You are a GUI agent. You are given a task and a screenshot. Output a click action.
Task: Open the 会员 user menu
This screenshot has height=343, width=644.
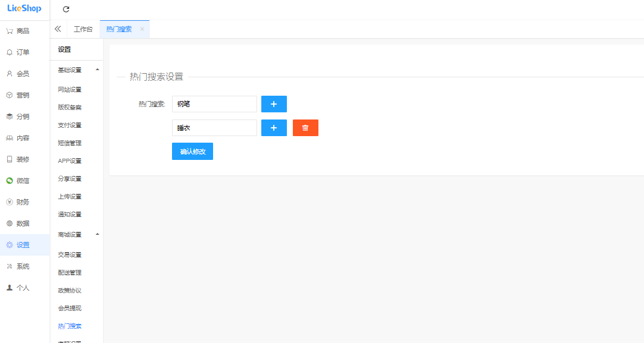[24, 74]
